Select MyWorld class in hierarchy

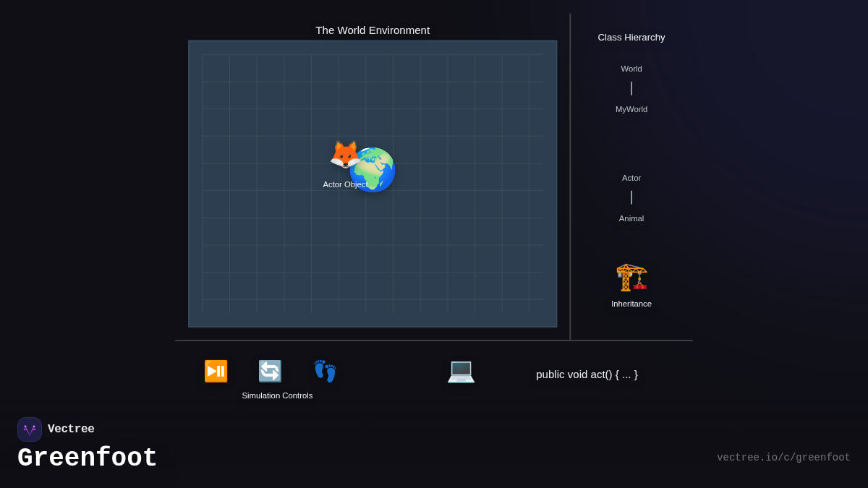[x=631, y=109]
